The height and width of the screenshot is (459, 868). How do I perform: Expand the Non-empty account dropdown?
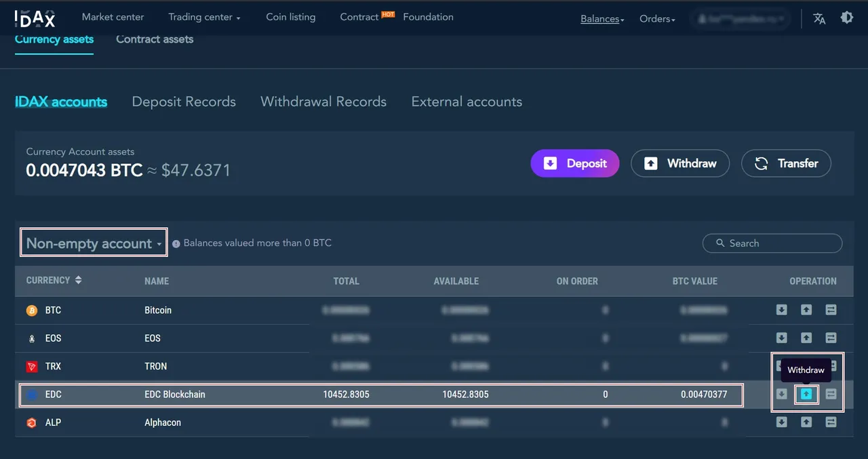tap(94, 243)
